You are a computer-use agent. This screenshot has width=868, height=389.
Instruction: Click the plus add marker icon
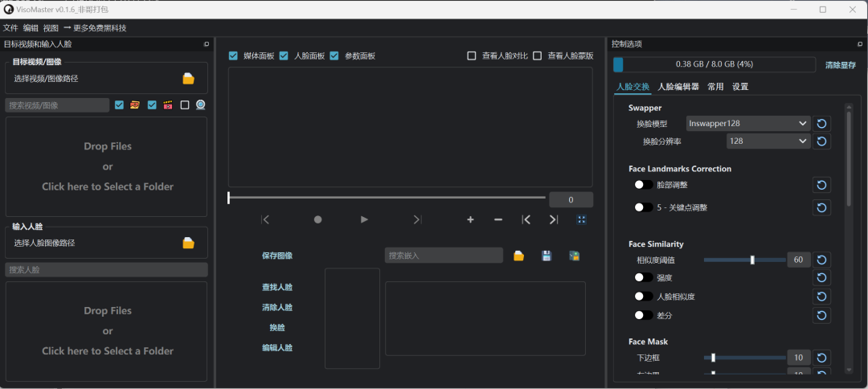470,219
